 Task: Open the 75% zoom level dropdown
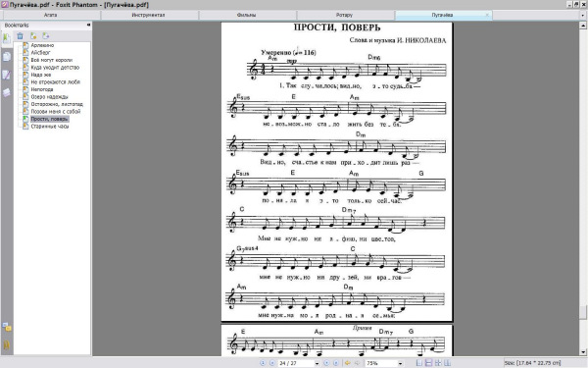point(400,363)
